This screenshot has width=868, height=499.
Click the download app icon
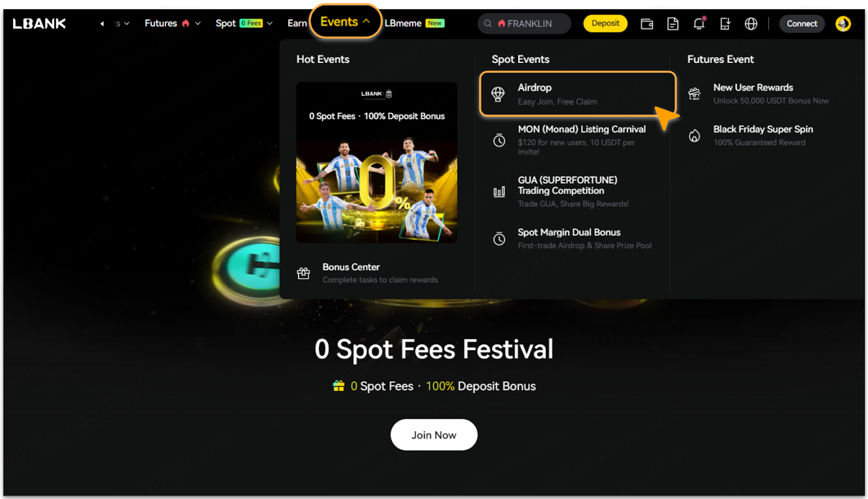(x=725, y=24)
